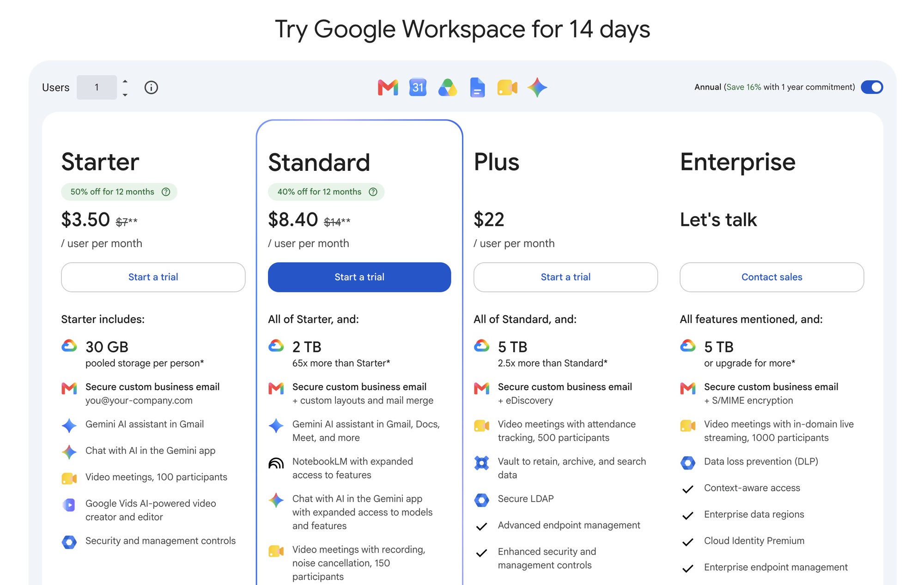Click admin icon beside Security and management controls
The width and height of the screenshot is (924, 585).
69,542
